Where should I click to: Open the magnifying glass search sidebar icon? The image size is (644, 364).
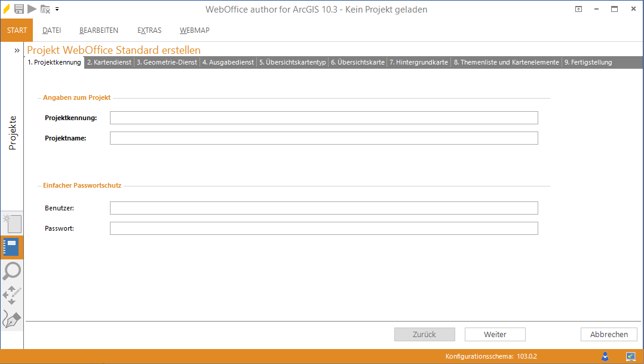pos(12,271)
